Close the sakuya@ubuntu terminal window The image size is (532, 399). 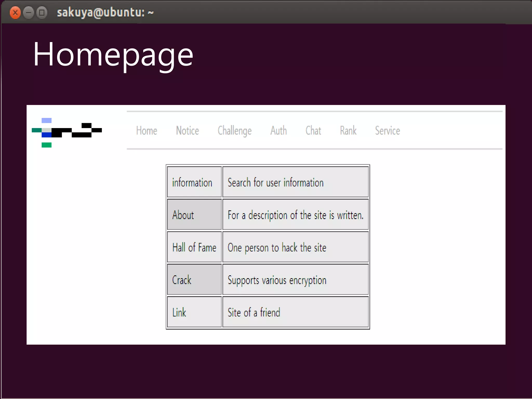tap(15, 12)
